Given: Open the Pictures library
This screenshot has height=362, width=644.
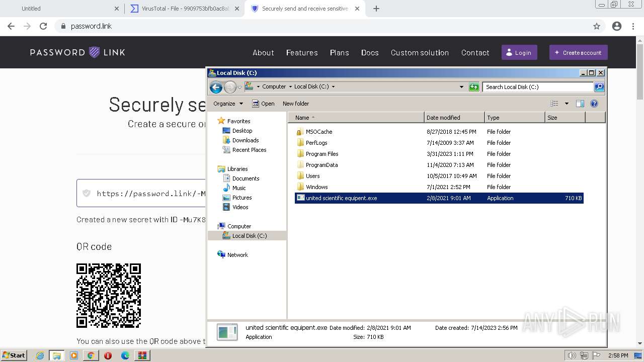Looking at the screenshot, I should 242,198.
